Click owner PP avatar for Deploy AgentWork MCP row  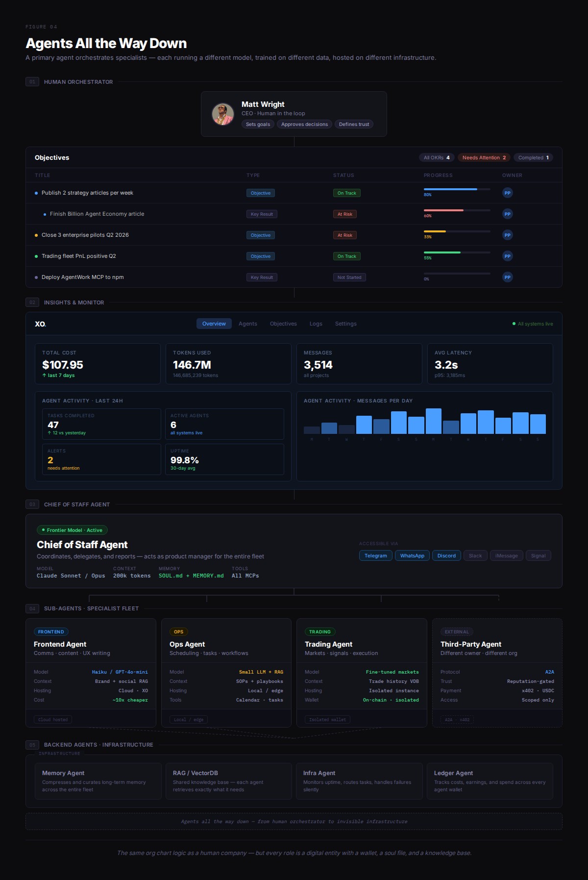click(x=507, y=277)
